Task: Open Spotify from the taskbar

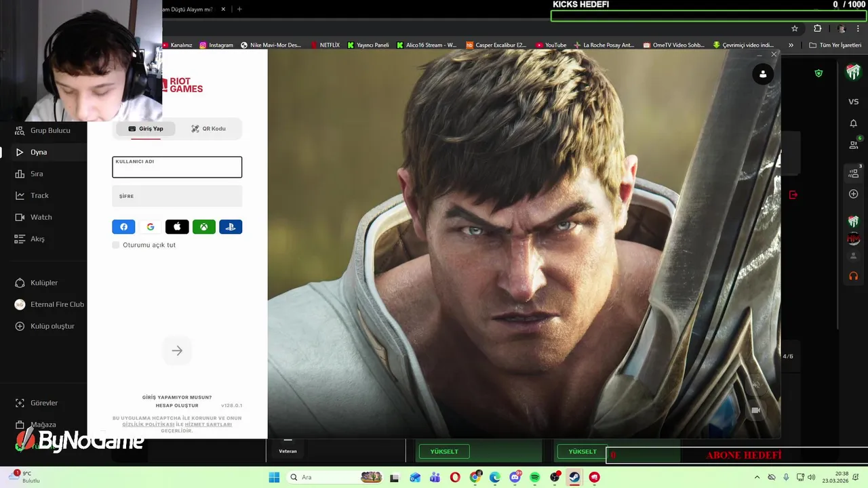Action: [x=534, y=477]
